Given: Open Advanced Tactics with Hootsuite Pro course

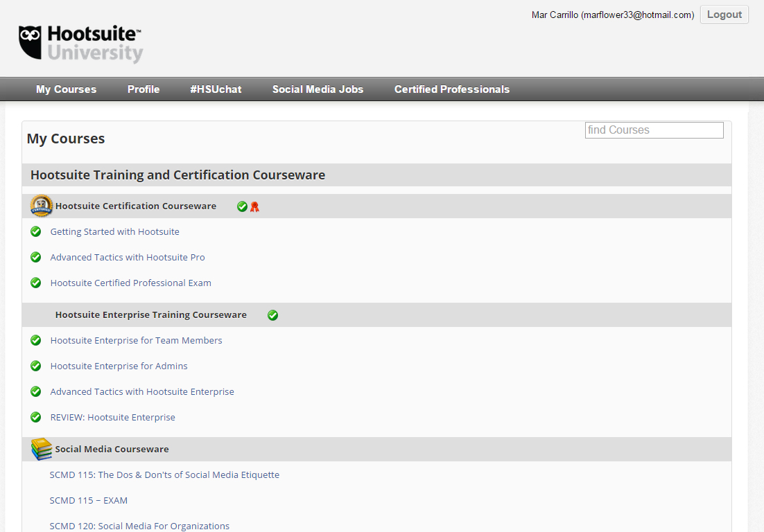Looking at the screenshot, I should click(x=128, y=258).
